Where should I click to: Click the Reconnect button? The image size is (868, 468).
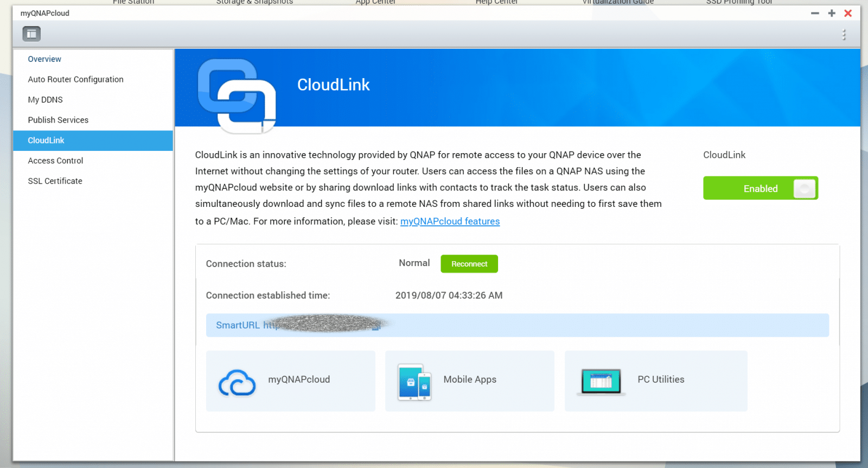pos(469,264)
